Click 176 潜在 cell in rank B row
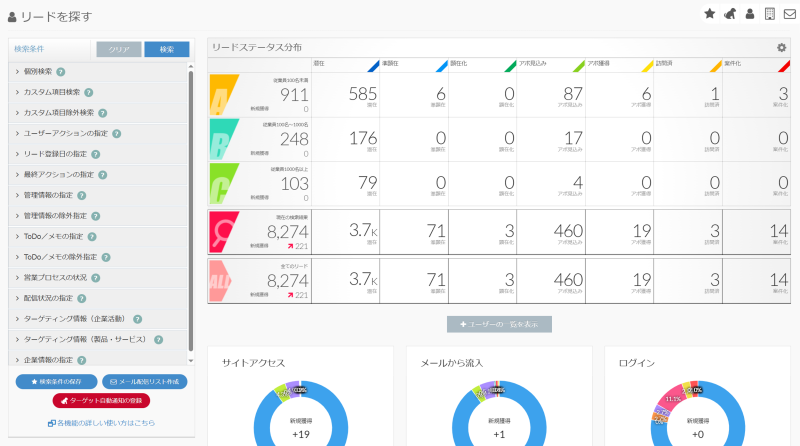Screen dimensions: 800x446 [345, 139]
